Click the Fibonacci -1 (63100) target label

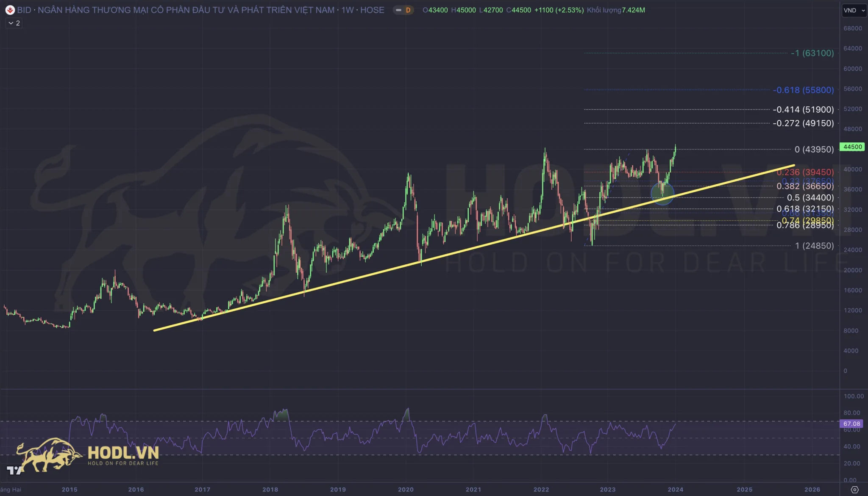(x=812, y=53)
